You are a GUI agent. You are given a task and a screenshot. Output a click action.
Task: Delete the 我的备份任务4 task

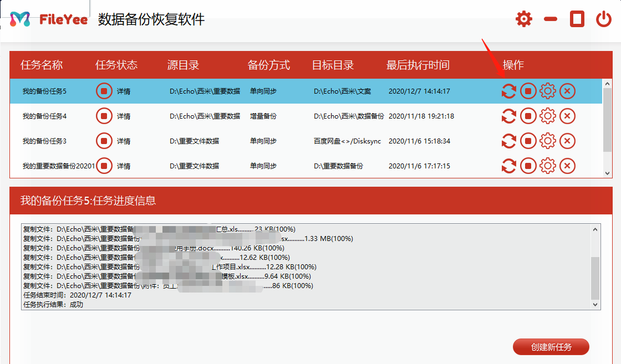pos(567,116)
